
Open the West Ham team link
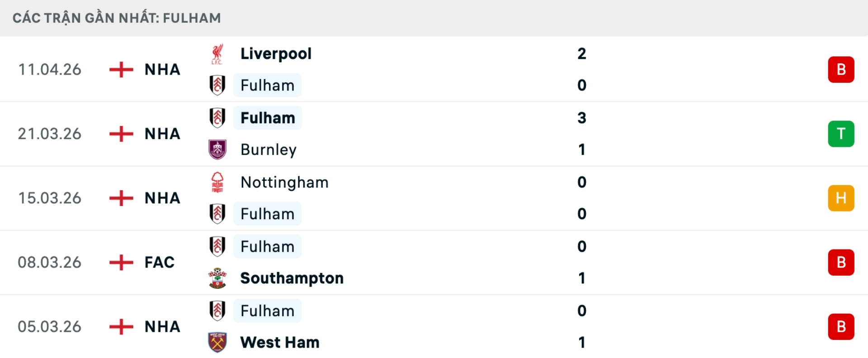tap(280, 342)
